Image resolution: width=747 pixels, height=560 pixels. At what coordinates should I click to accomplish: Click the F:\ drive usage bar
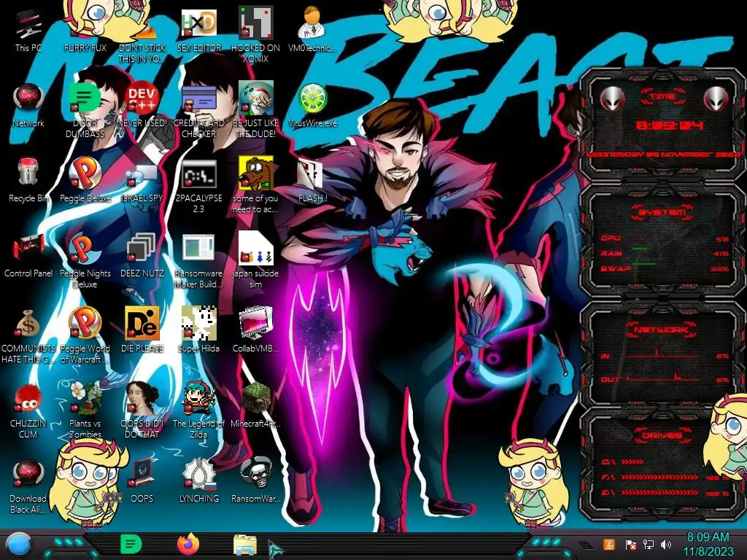(659, 477)
